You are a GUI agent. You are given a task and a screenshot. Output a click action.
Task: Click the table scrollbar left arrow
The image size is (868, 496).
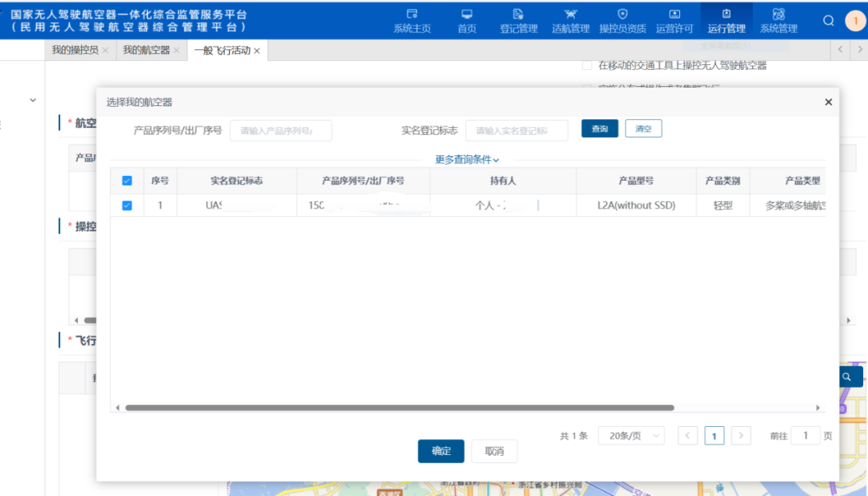117,408
